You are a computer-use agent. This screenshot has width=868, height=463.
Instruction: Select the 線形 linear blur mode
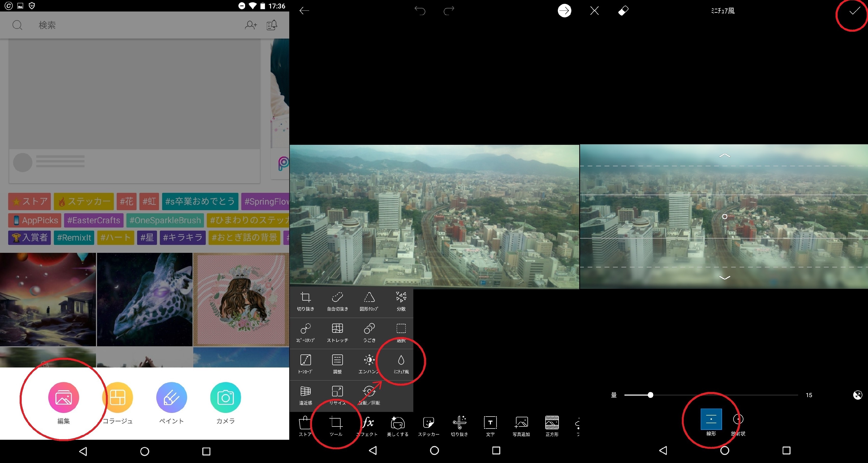click(x=711, y=420)
